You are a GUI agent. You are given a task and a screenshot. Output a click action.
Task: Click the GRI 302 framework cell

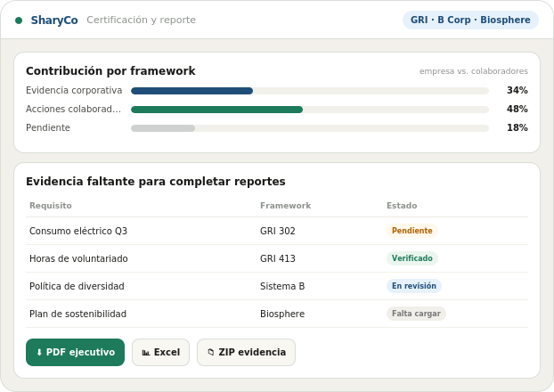(278, 231)
